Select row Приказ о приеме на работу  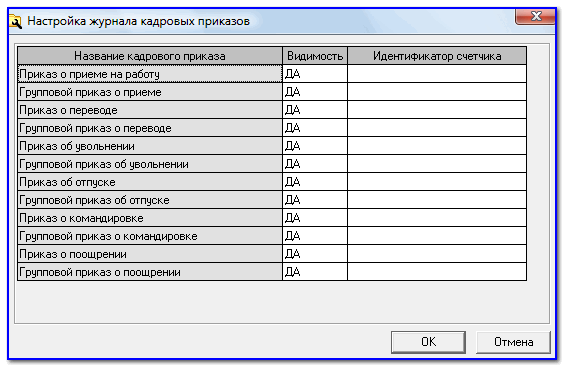150,74
